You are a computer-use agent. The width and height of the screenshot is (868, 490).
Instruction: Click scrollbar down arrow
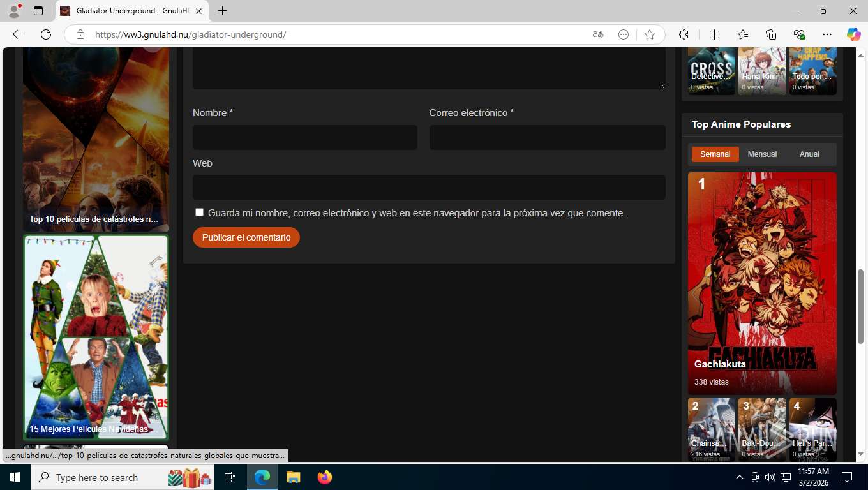[x=860, y=454]
